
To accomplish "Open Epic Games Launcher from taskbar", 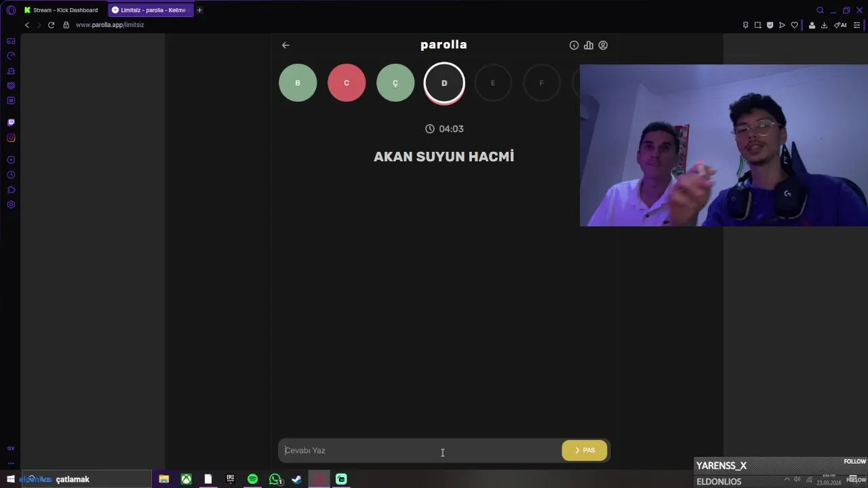I will [231, 479].
